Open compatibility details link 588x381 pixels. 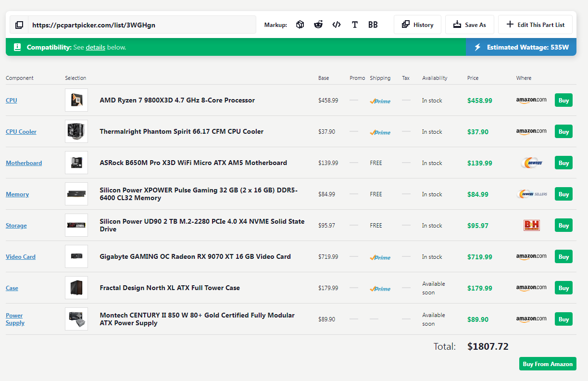(x=96, y=47)
